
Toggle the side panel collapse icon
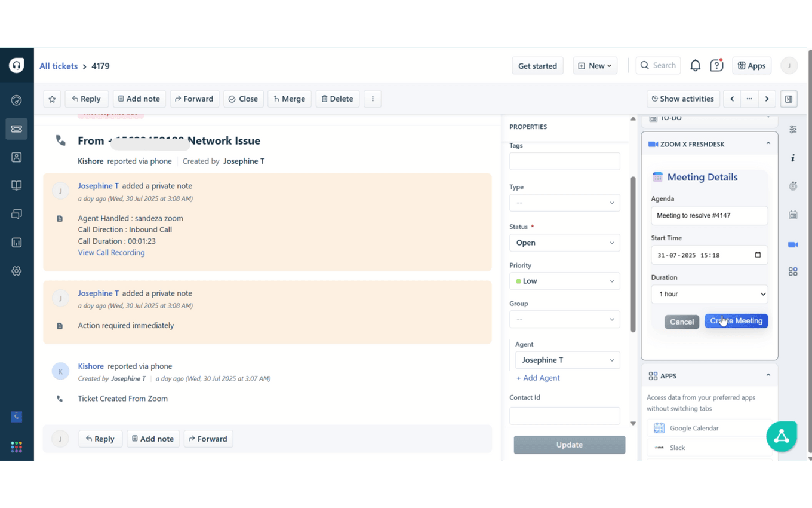[x=789, y=99]
